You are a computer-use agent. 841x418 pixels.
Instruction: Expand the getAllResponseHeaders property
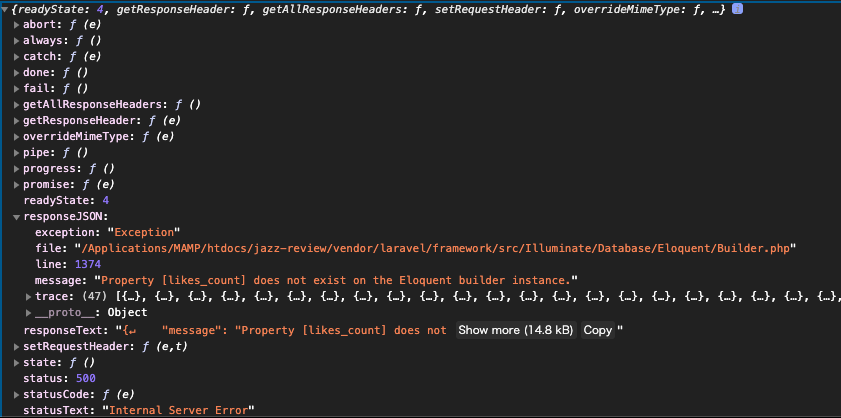17,105
